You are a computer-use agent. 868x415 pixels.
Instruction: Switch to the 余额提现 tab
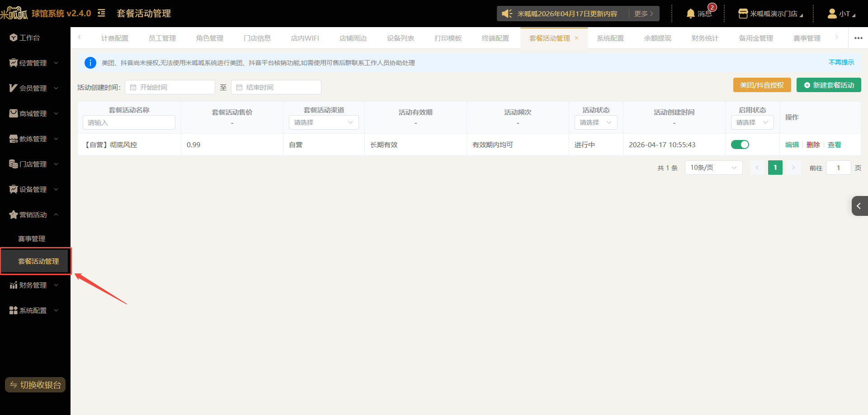658,38
